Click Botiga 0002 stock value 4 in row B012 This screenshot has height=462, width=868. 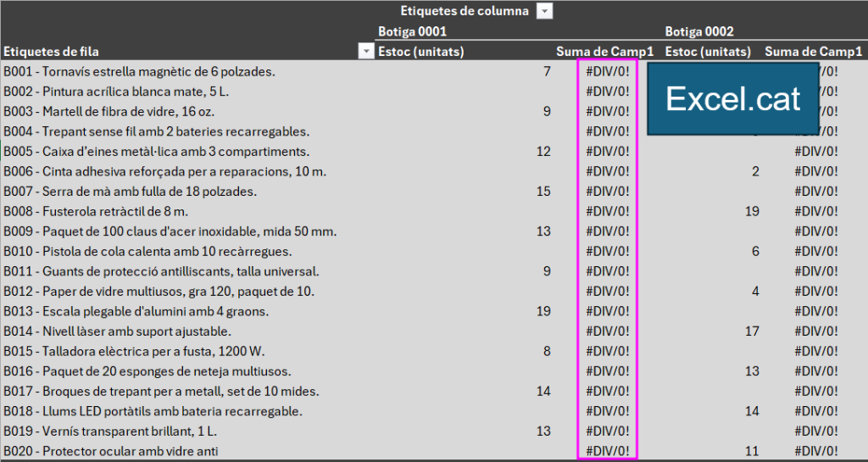(755, 291)
